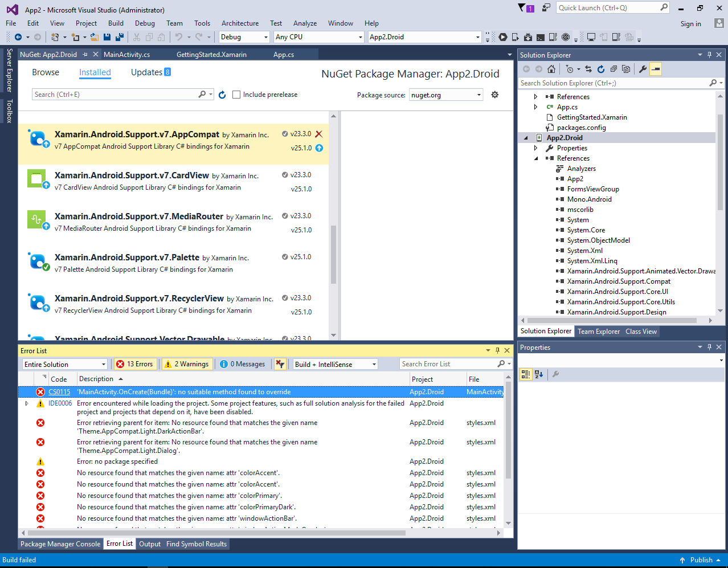Open the Analyze menu
728x568 pixels.
[305, 23]
